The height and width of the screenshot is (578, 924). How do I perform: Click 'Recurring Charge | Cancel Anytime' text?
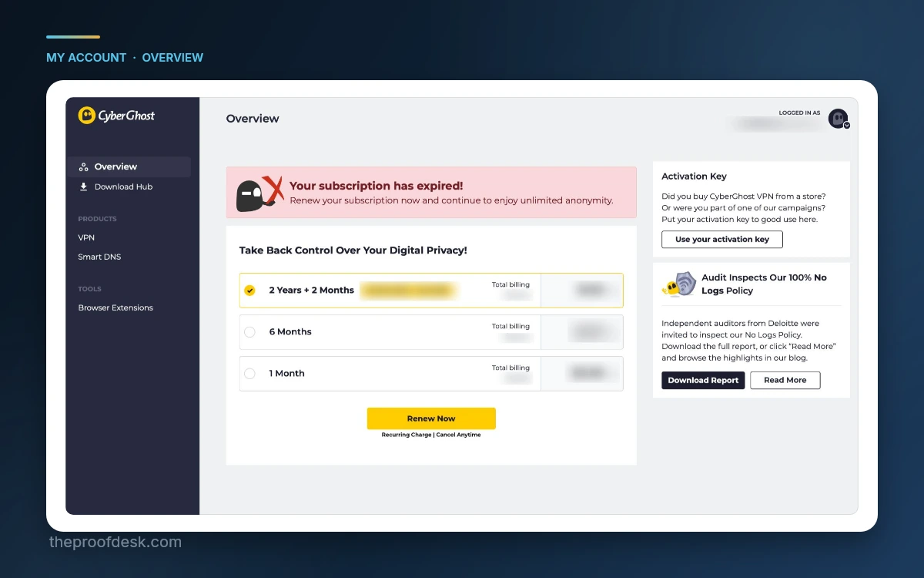pyautogui.click(x=431, y=435)
